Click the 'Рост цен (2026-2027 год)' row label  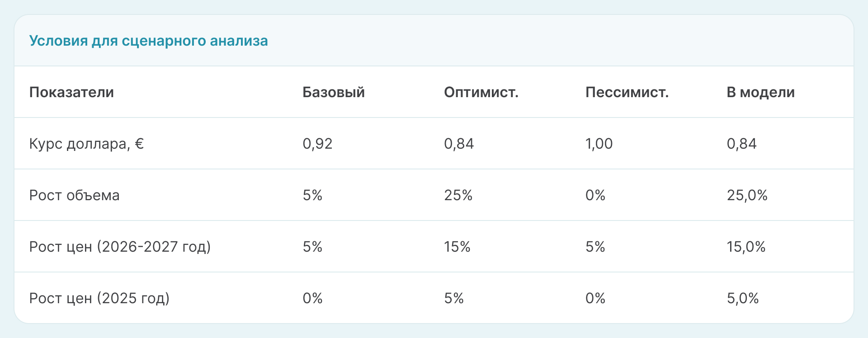120,247
